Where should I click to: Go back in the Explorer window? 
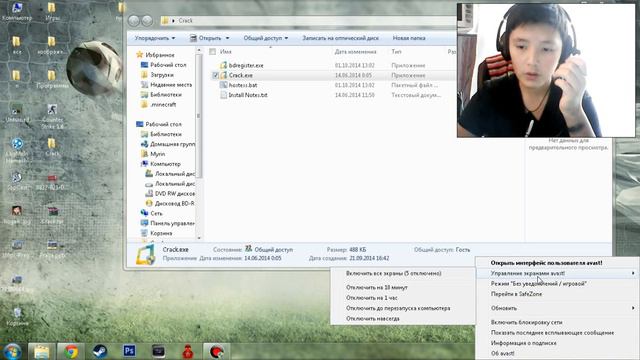point(133,20)
